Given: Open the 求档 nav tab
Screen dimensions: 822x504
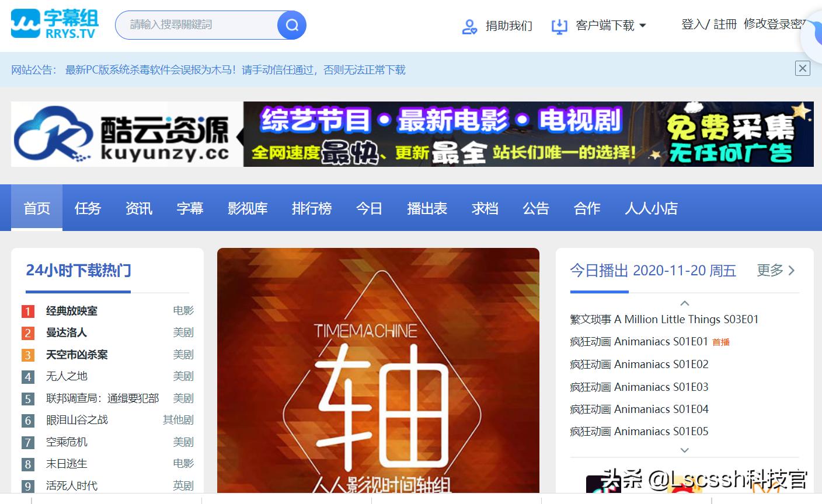Looking at the screenshot, I should (x=485, y=208).
